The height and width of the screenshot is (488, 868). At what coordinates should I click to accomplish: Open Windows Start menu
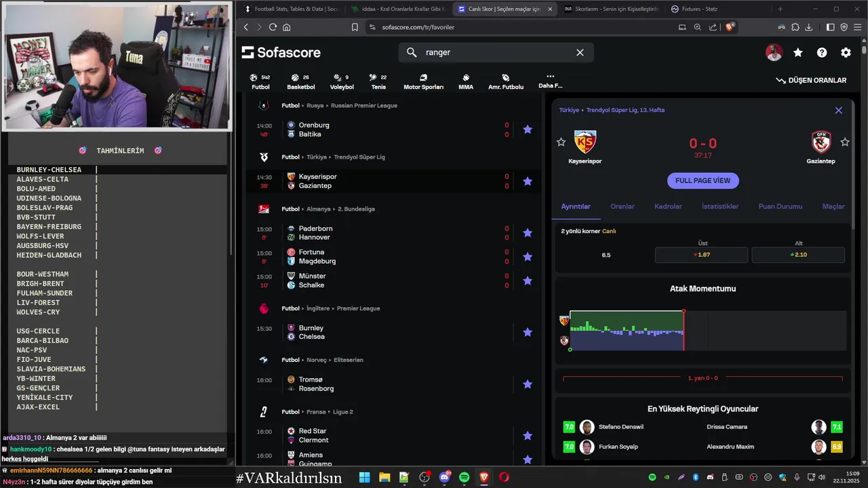(x=364, y=477)
